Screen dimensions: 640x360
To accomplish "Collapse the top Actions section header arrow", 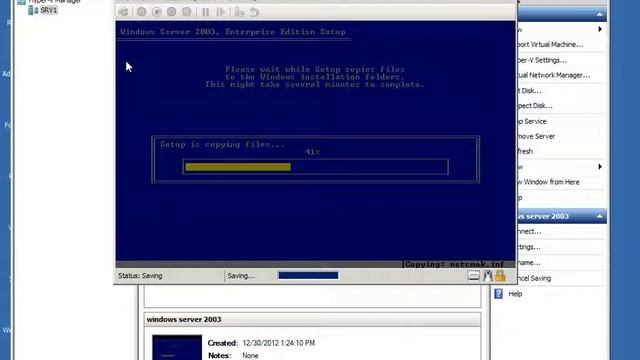I will coord(599,14).
